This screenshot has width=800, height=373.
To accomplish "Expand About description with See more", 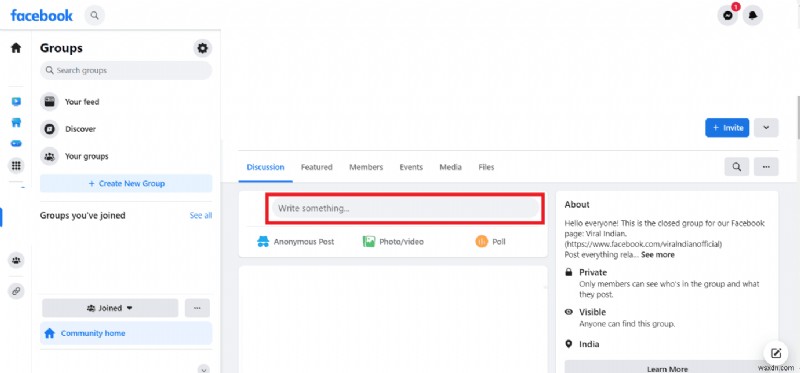I will pos(658,255).
